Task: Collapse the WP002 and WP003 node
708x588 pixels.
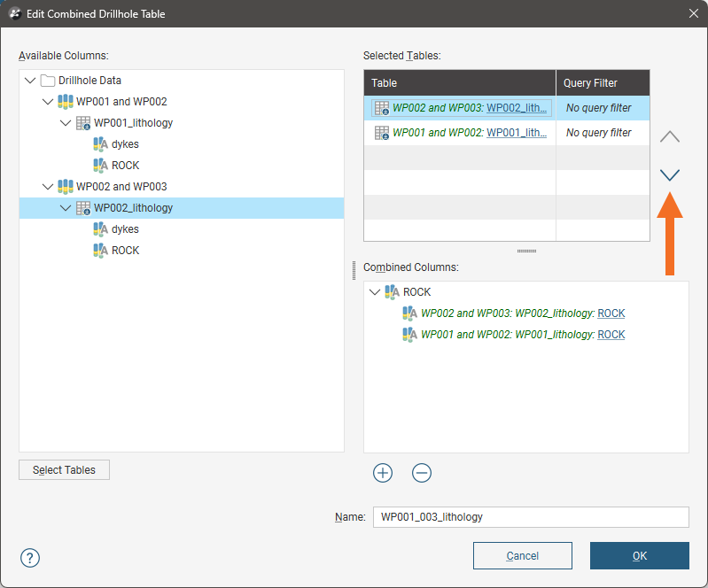Action: click(48, 187)
